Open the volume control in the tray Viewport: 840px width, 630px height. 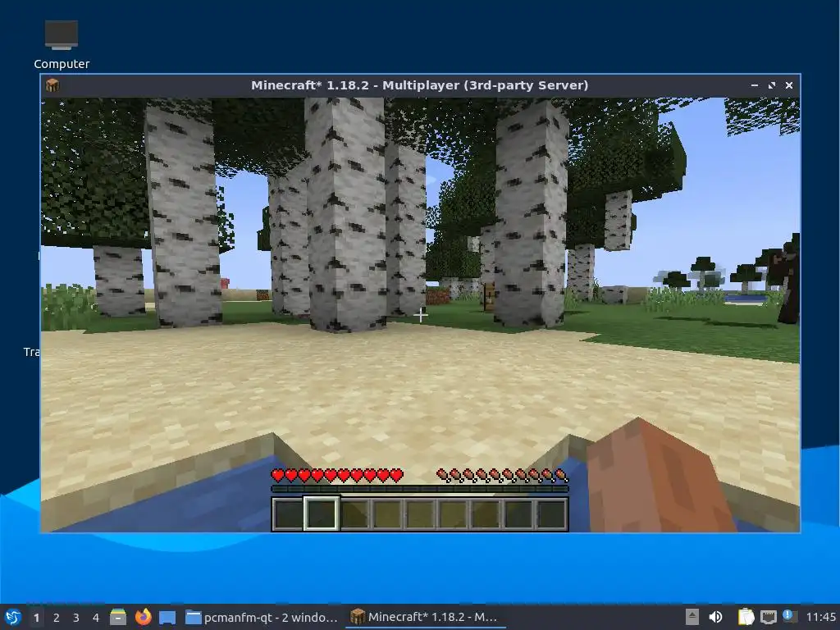[715, 617]
